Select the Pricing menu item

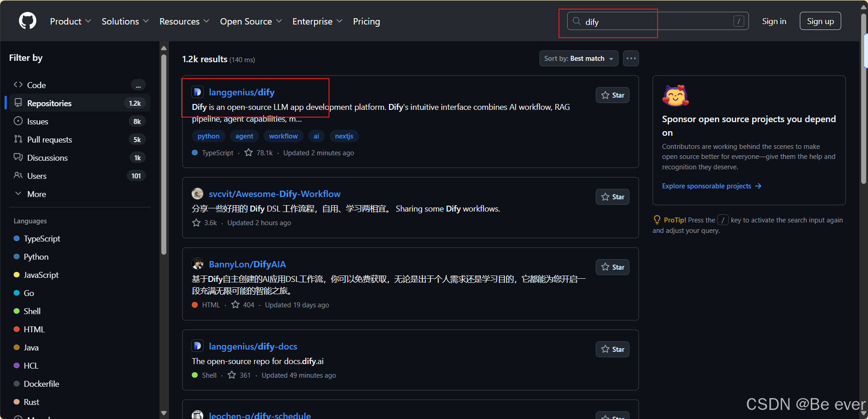(x=366, y=21)
